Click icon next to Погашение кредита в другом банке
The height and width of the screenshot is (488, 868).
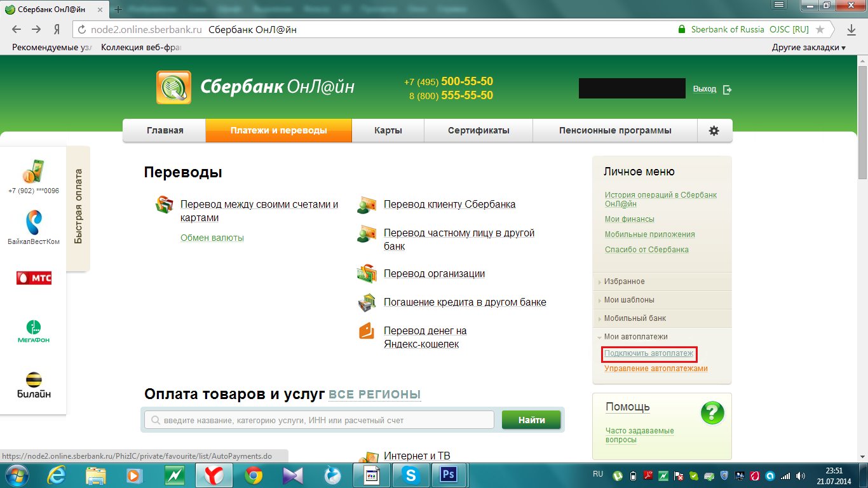[x=367, y=302]
